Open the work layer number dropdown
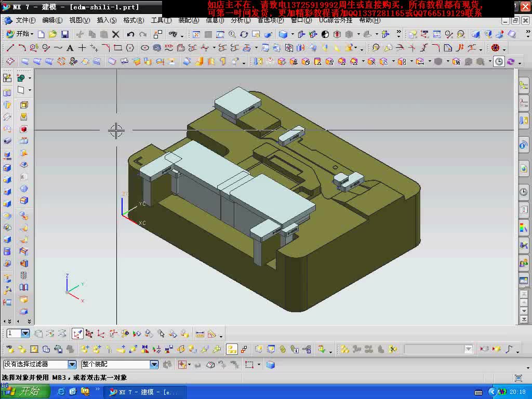532x399 pixels. 25,334
